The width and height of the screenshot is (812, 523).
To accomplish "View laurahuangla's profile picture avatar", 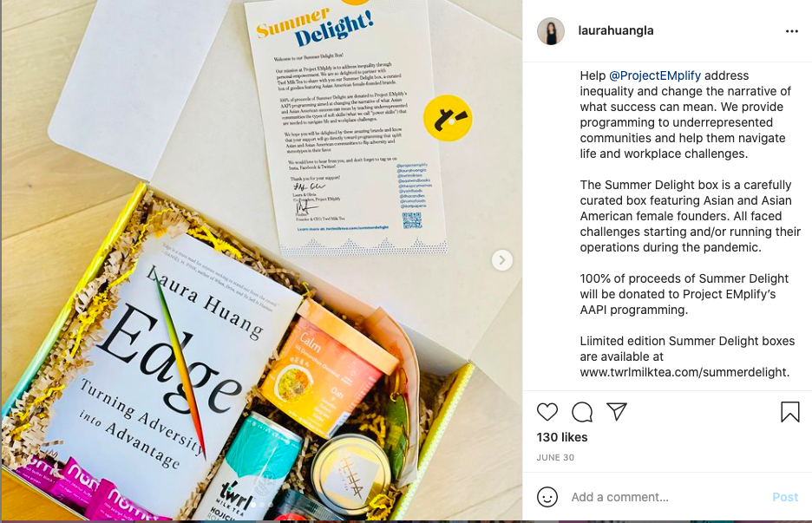I will tap(551, 31).
